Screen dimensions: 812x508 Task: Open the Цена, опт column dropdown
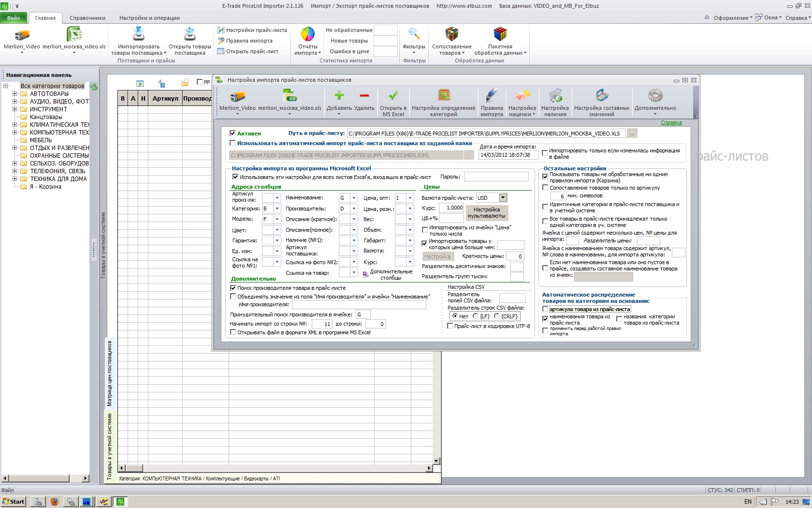tap(410, 198)
